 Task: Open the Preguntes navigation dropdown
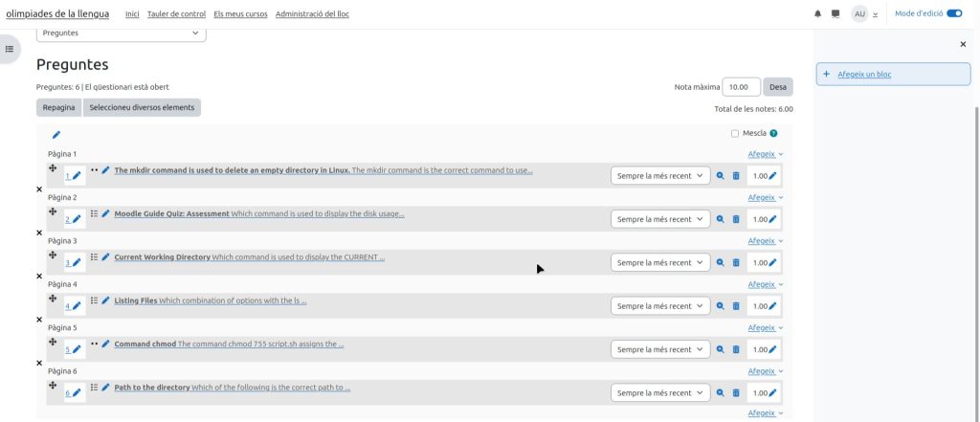coord(122,33)
